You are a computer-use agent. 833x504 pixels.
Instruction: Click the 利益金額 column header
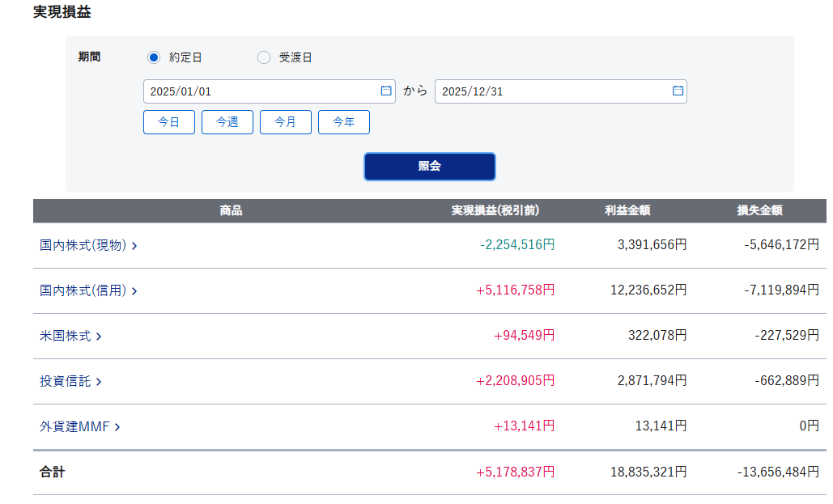tap(627, 211)
